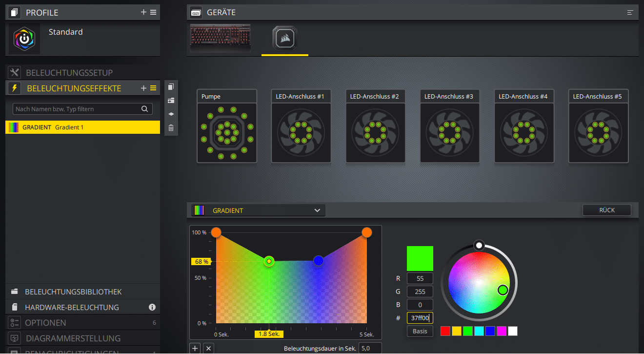Expand the Optionen section

(x=45, y=323)
